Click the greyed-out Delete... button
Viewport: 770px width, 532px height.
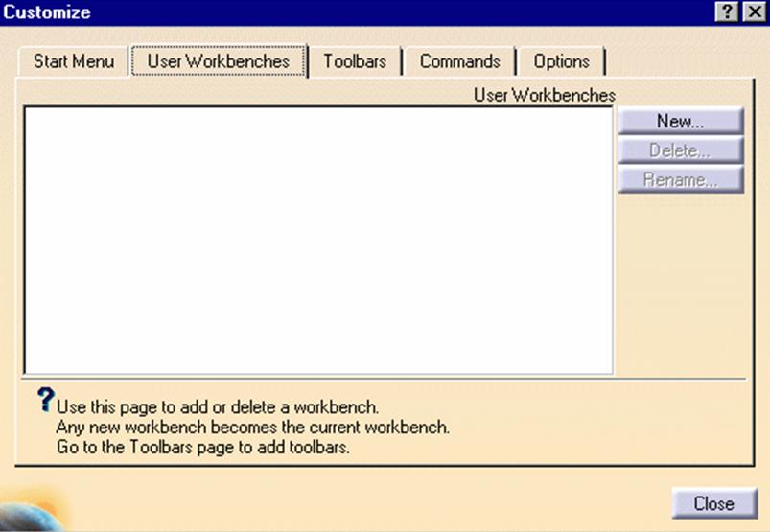pos(681,150)
